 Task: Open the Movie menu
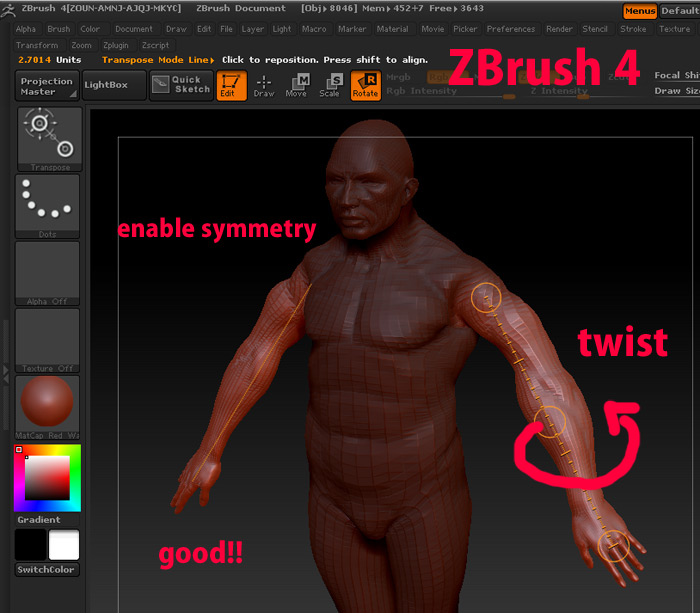point(433,29)
